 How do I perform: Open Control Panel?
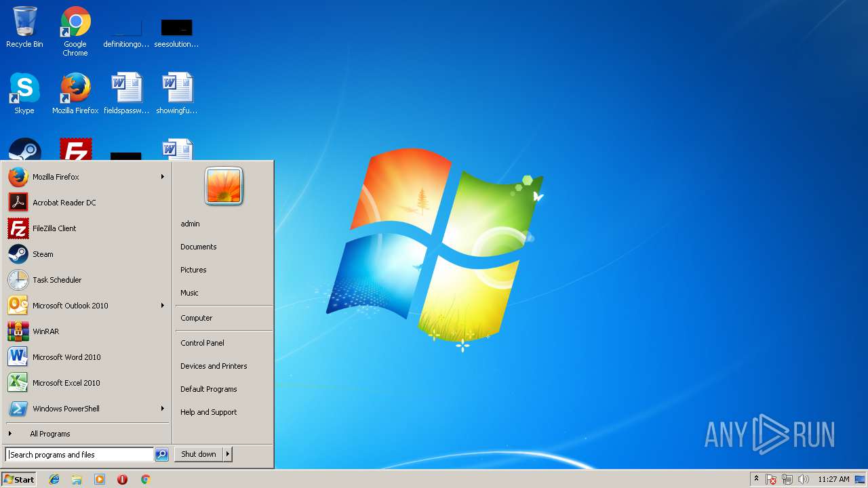point(224,343)
